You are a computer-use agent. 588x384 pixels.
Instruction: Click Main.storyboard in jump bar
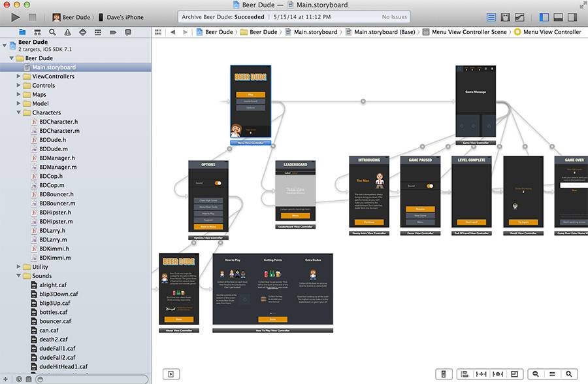pyautogui.click(x=311, y=32)
